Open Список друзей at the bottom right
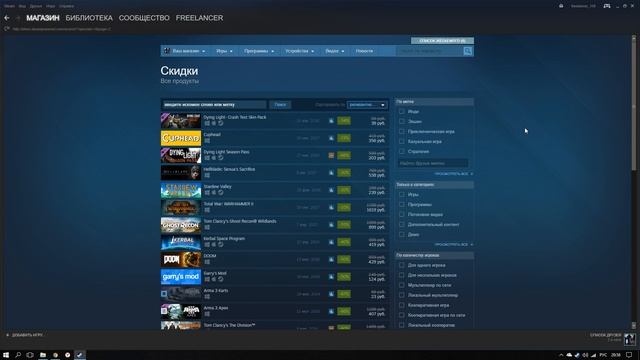Screen dimensions: 640x360 click(605, 335)
